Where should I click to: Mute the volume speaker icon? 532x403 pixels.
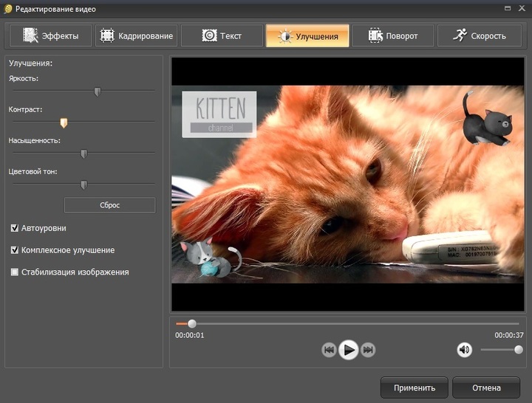click(x=464, y=350)
